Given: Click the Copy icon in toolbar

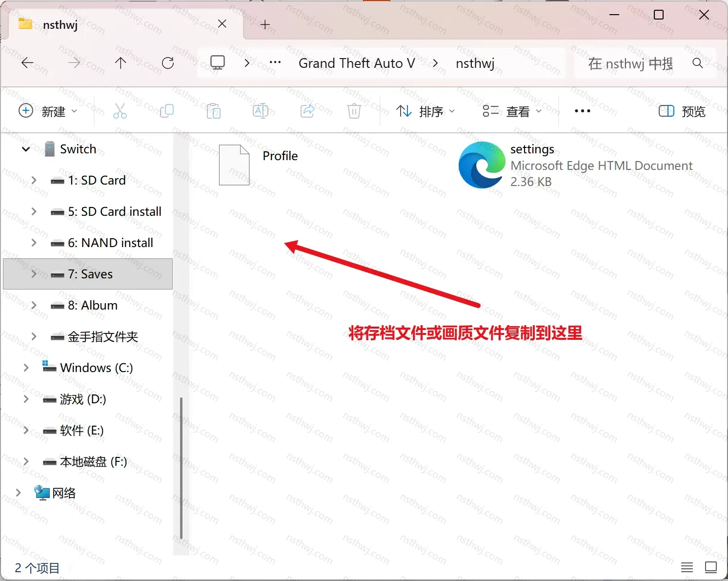Looking at the screenshot, I should coord(167,111).
